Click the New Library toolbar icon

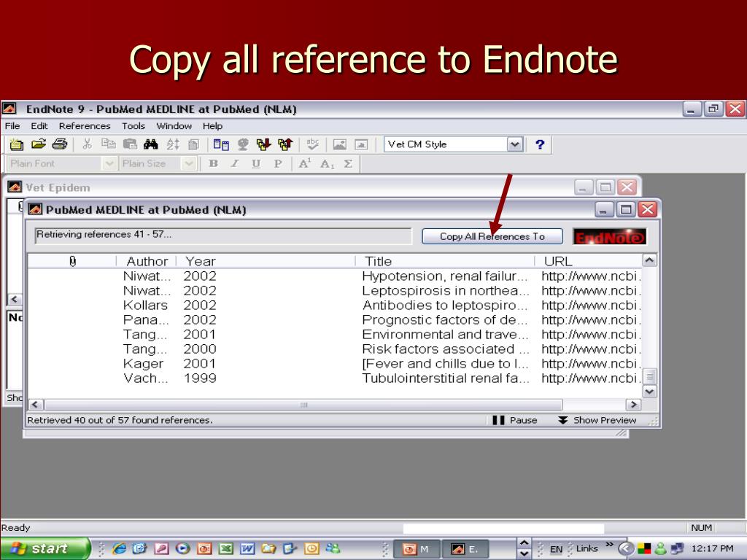(x=17, y=144)
